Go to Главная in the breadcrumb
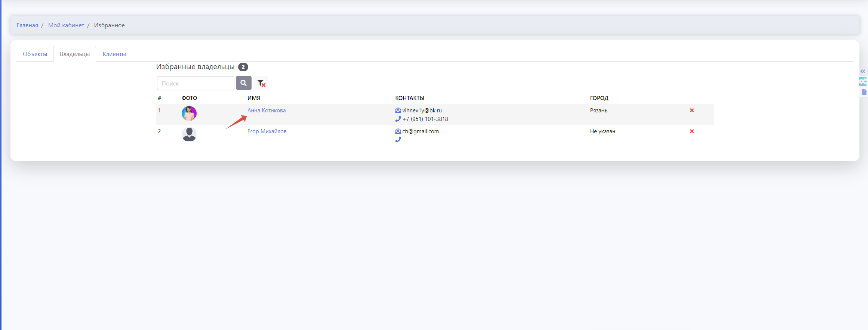Image resolution: width=868 pixels, height=330 pixels. (27, 25)
